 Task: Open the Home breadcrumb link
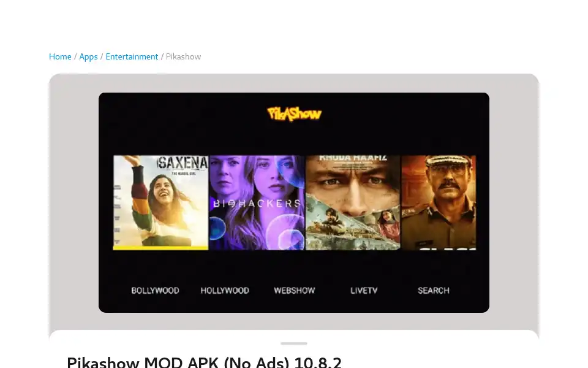(x=60, y=56)
